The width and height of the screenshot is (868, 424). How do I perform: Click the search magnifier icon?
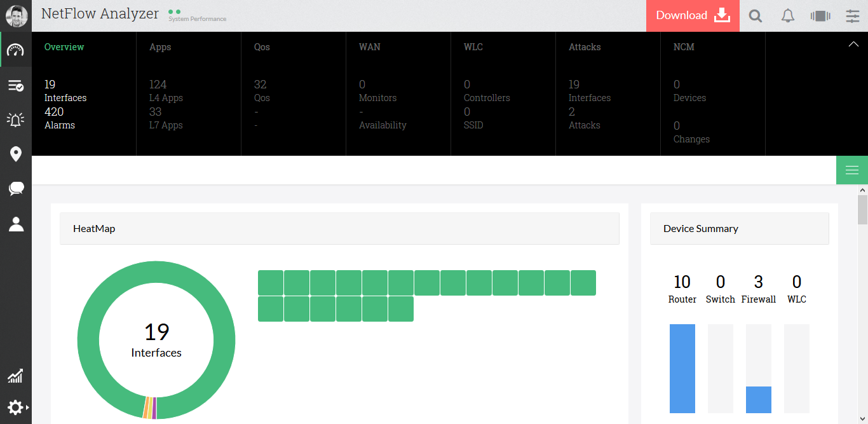(755, 16)
